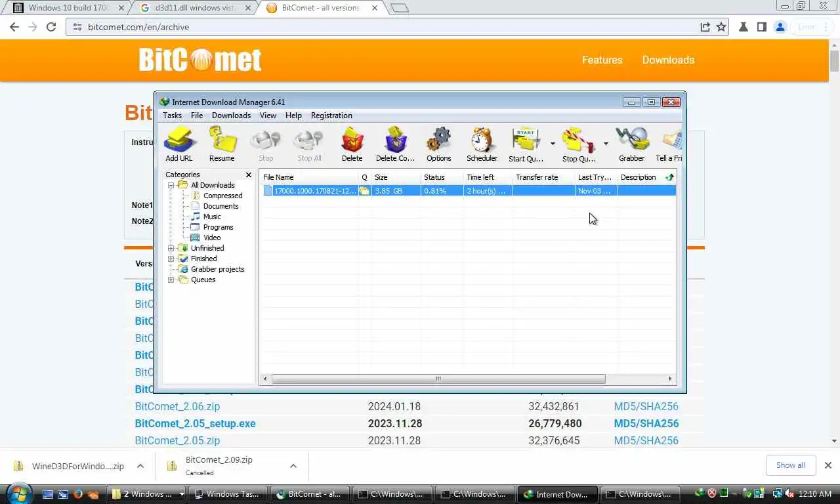This screenshot has height=504, width=840.
Task: Go back in browser
Action: [x=14, y=27]
